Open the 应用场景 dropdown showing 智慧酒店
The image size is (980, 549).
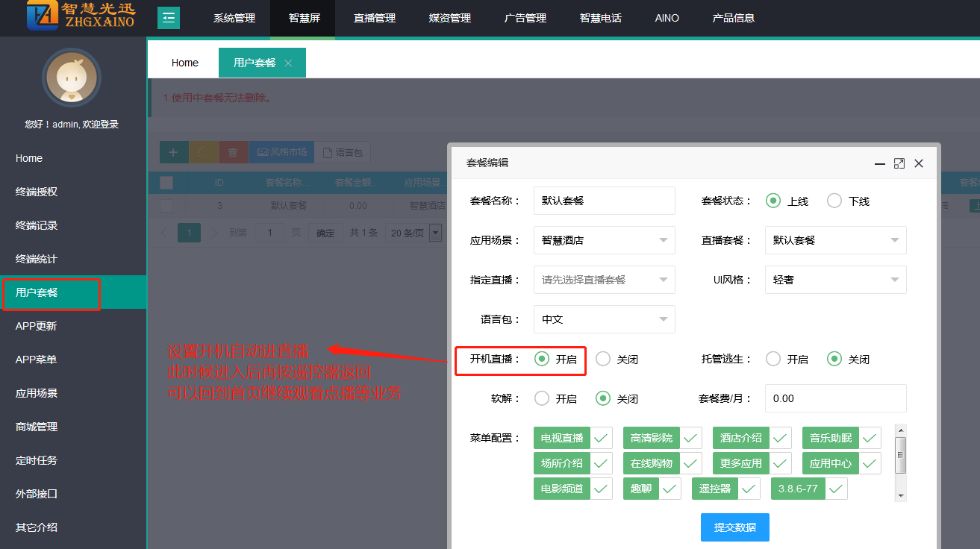[x=604, y=240]
